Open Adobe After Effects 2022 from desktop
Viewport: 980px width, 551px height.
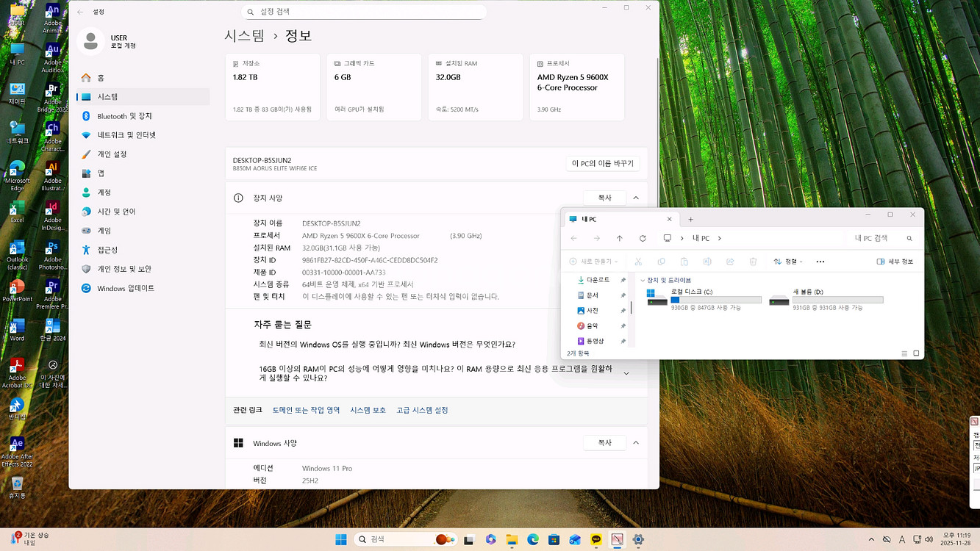point(16,444)
